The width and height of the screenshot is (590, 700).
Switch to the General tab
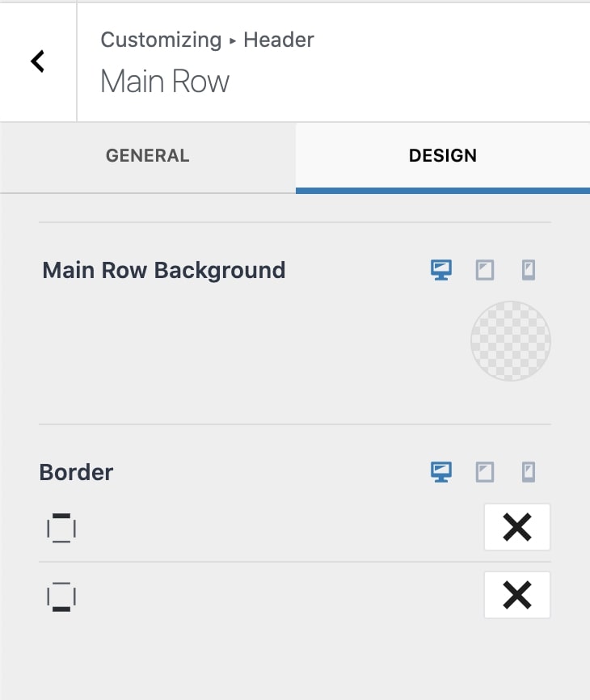click(147, 156)
